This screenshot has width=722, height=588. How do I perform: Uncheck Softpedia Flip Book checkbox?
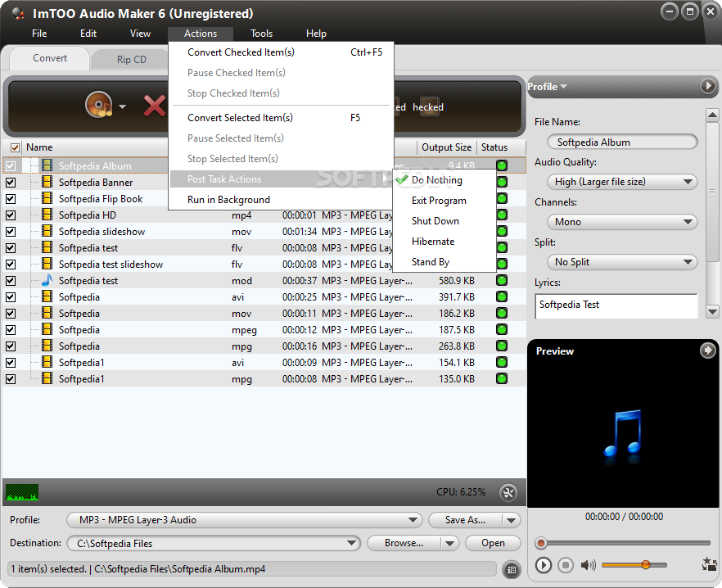point(11,199)
